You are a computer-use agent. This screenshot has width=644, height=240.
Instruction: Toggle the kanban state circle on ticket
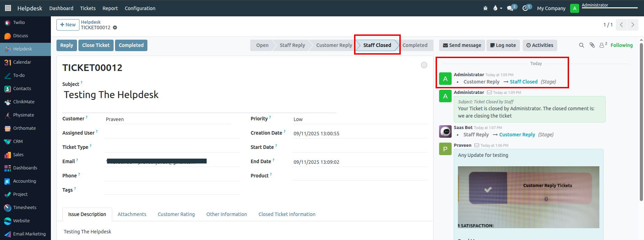pos(424,65)
